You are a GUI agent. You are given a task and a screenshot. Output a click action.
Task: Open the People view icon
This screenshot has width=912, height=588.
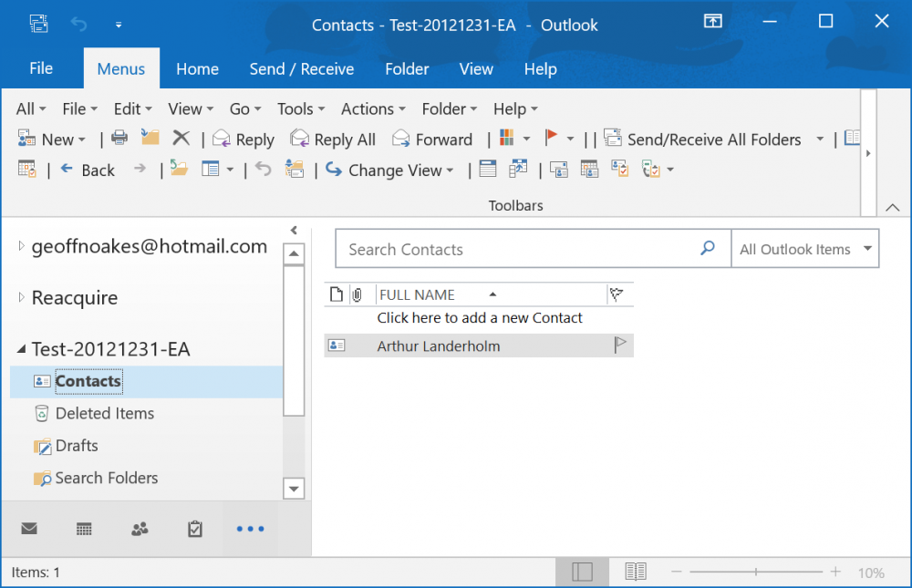140,529
